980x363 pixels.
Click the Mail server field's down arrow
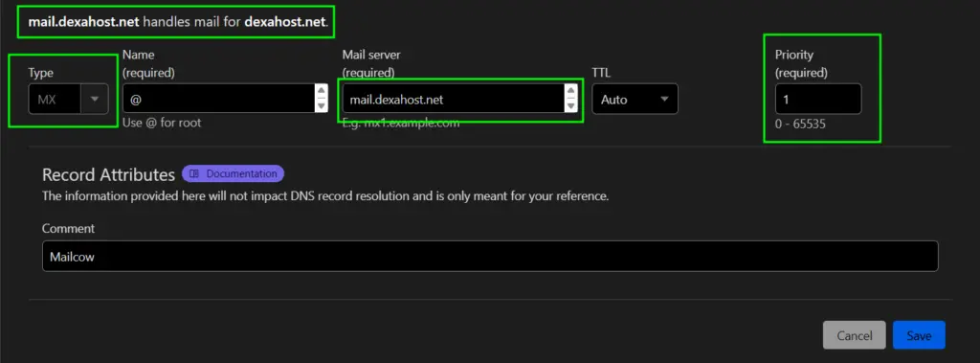(569, 105)
